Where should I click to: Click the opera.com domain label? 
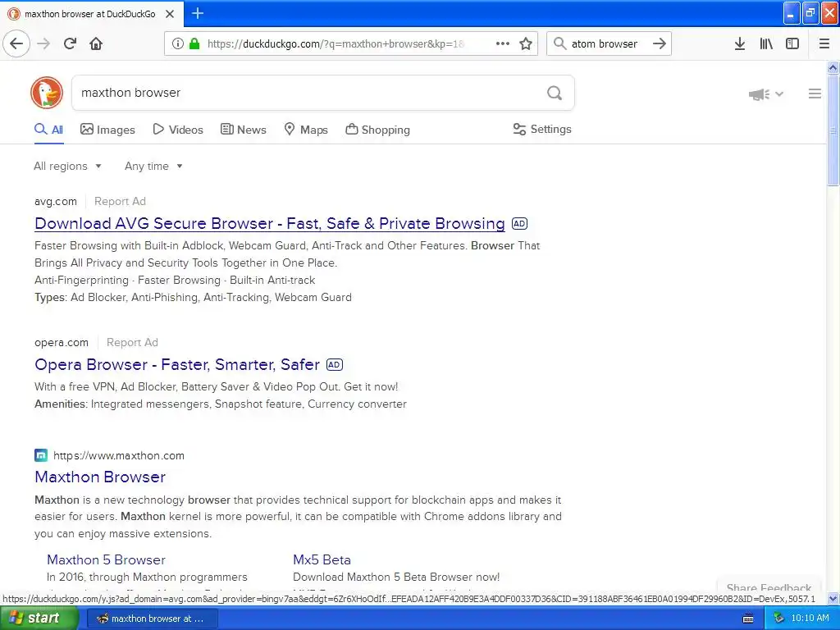62,342
